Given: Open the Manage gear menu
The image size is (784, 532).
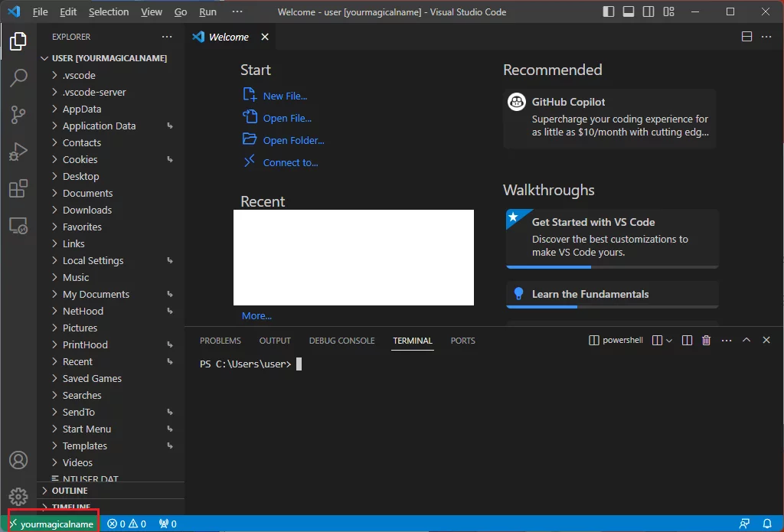Looking at the screenshot, I should coord(18,497).
